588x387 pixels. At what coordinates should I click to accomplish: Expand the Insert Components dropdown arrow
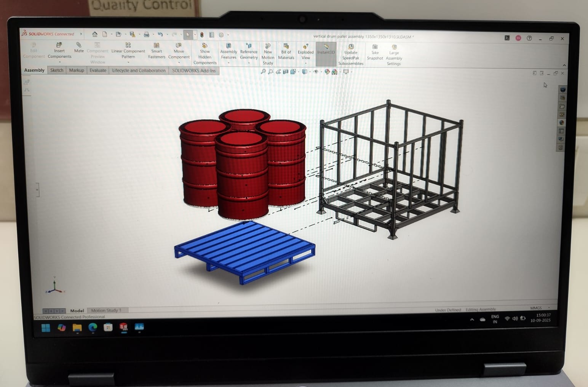coord(59,62)
